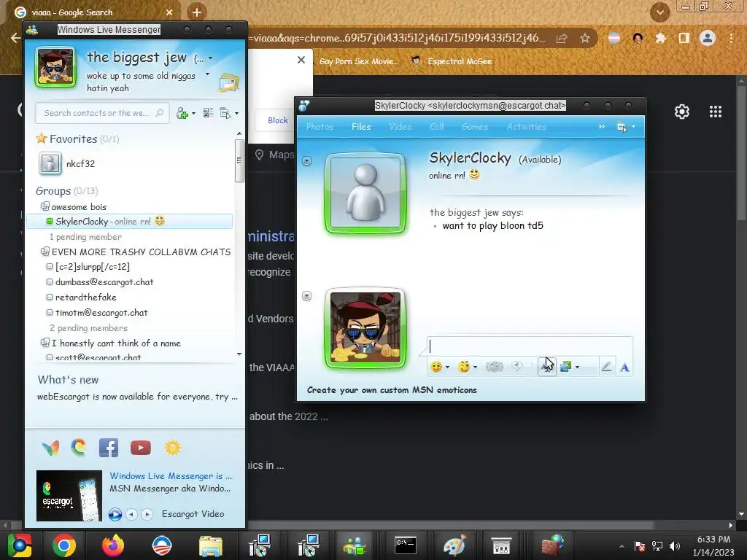Open Command Prompt from the taskbar
The width and height of the screenshot is (747, 560).
coord(406,545)
